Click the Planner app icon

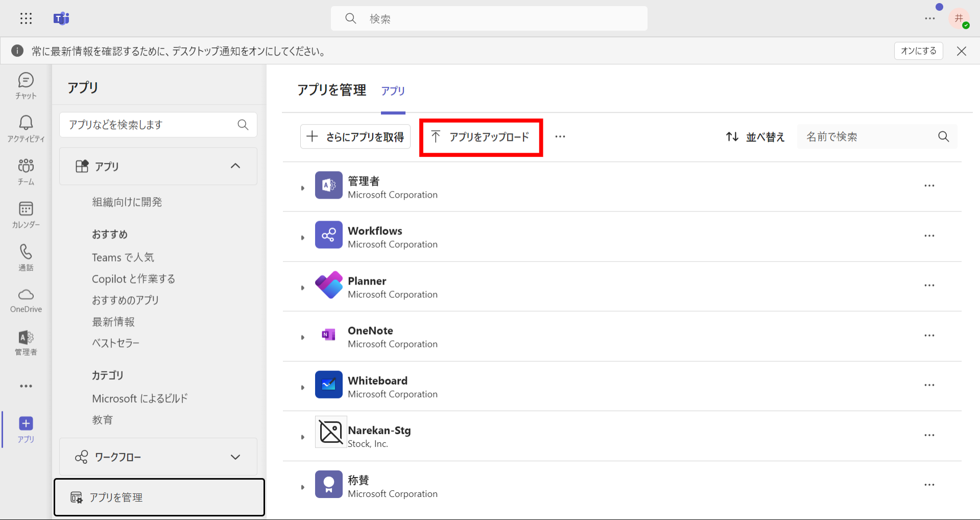(x=329, y=285)
